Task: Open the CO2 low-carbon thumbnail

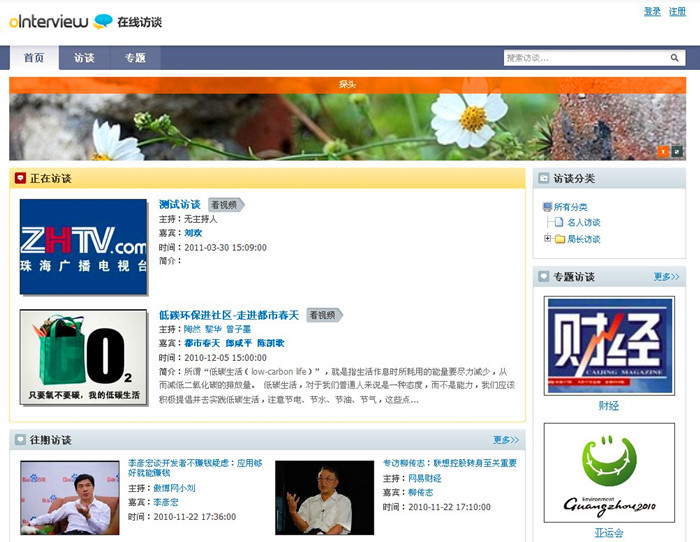Action: point(83,358)
